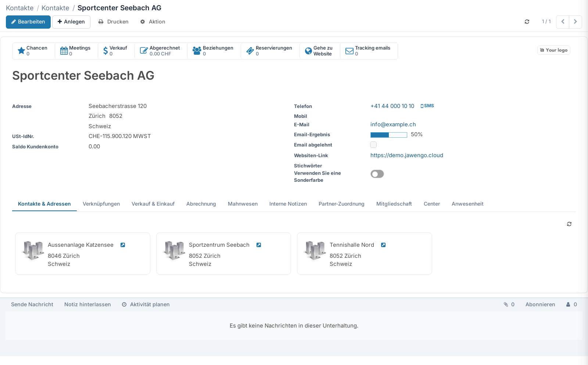Screen dimensions: 588x365
Task: Click the 1 / 1 pager counter
Action: click(546, 22)
